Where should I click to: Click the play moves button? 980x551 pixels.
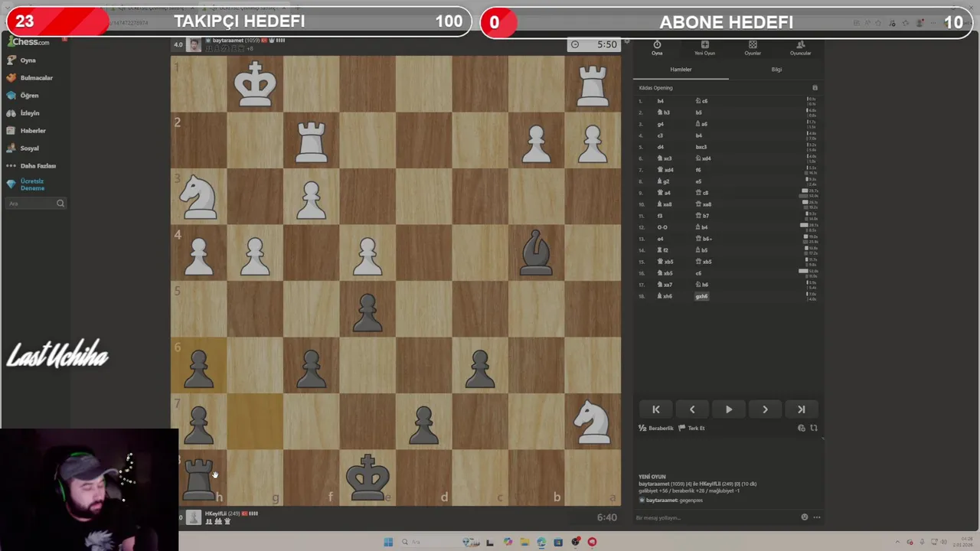pyautogui.click(x=729, y=409)
